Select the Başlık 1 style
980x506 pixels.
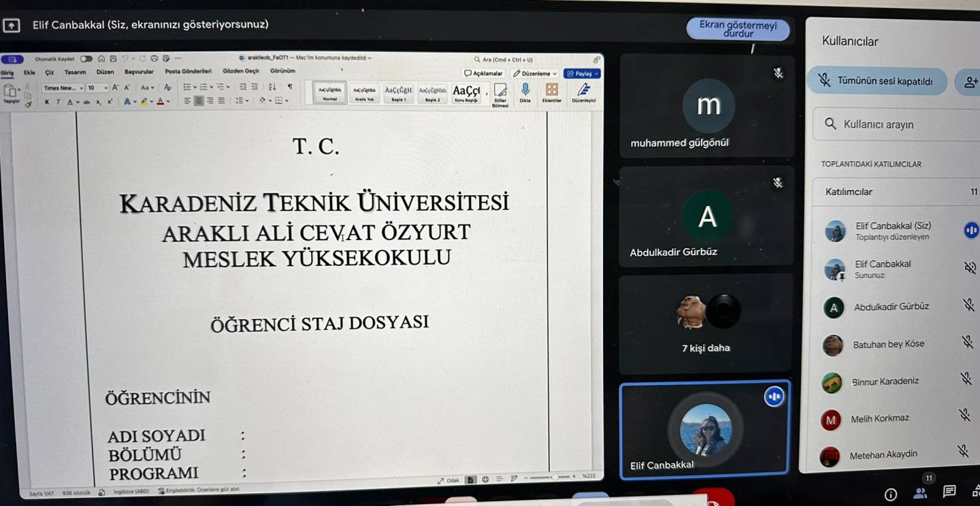click(398, 92)
